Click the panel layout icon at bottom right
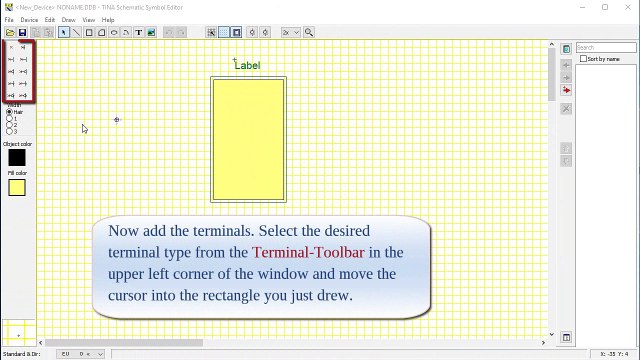 click(566, 337)
